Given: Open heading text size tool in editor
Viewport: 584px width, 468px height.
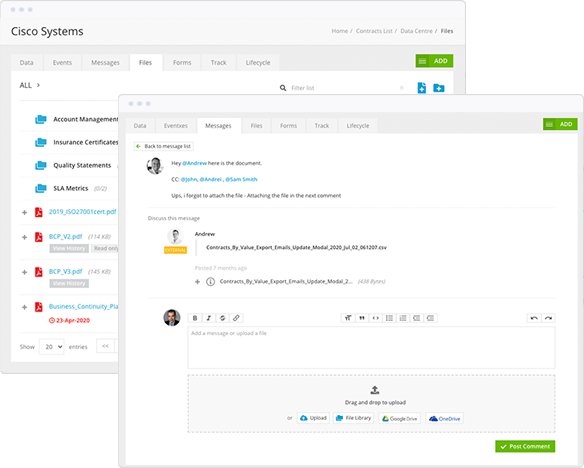Looking at the screenshot, I should tap(348, 318).
